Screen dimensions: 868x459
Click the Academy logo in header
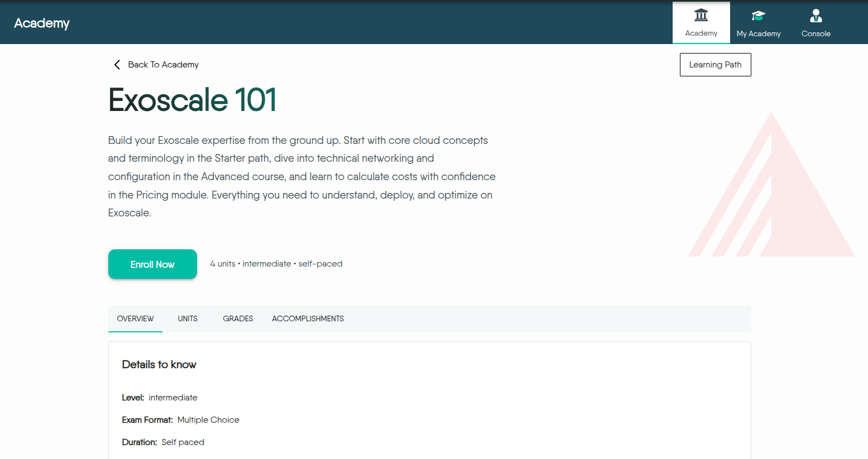coord(42,23)
